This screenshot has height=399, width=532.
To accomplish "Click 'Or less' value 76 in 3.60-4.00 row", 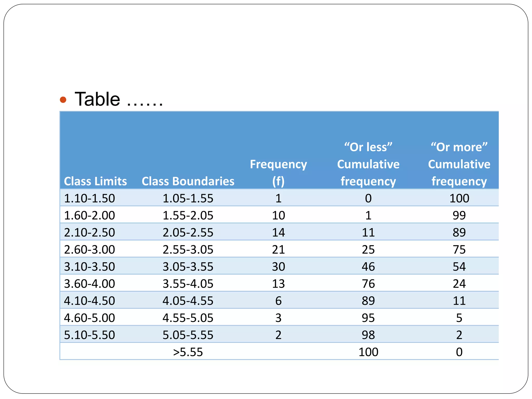I will tap(368, 284).
